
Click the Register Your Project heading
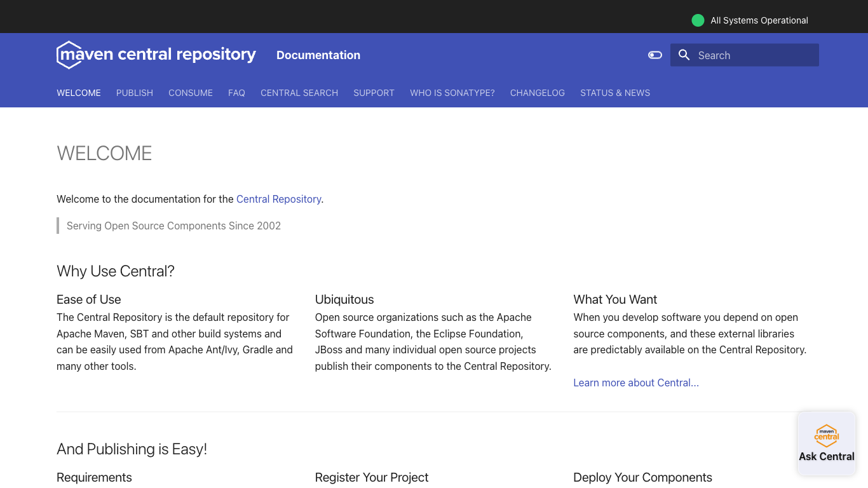coord(372,477)
